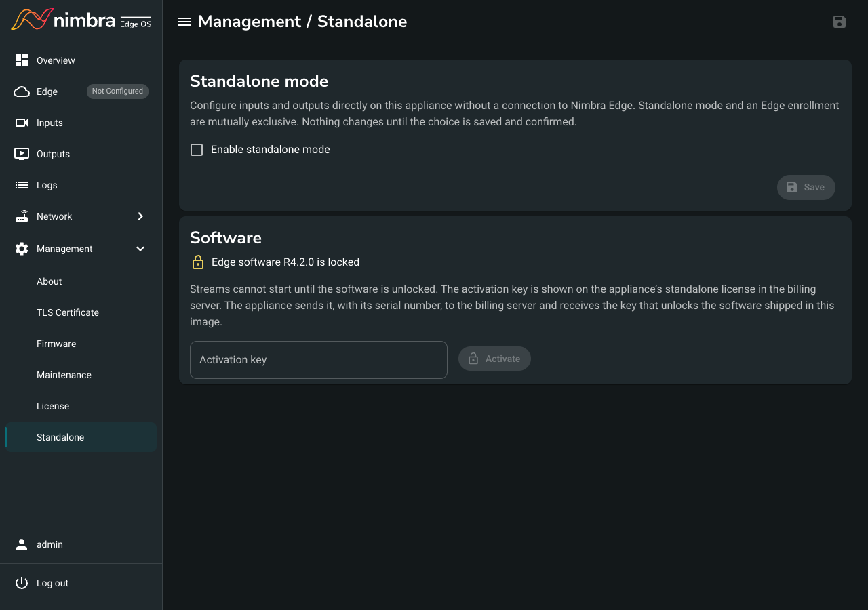Click the Inputs camera icon
Viewport: 868px width, 610px height.
(x=22, y=123)
